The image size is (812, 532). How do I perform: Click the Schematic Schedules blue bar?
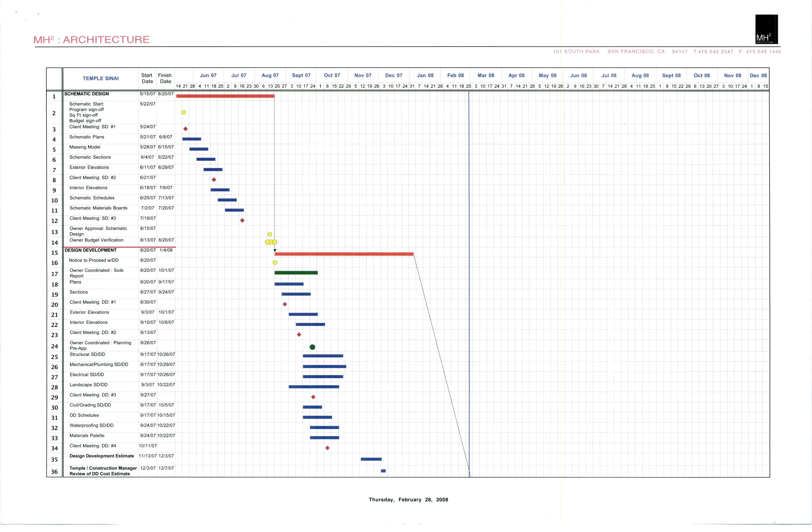pyautogui.click(x=227, y=200)
